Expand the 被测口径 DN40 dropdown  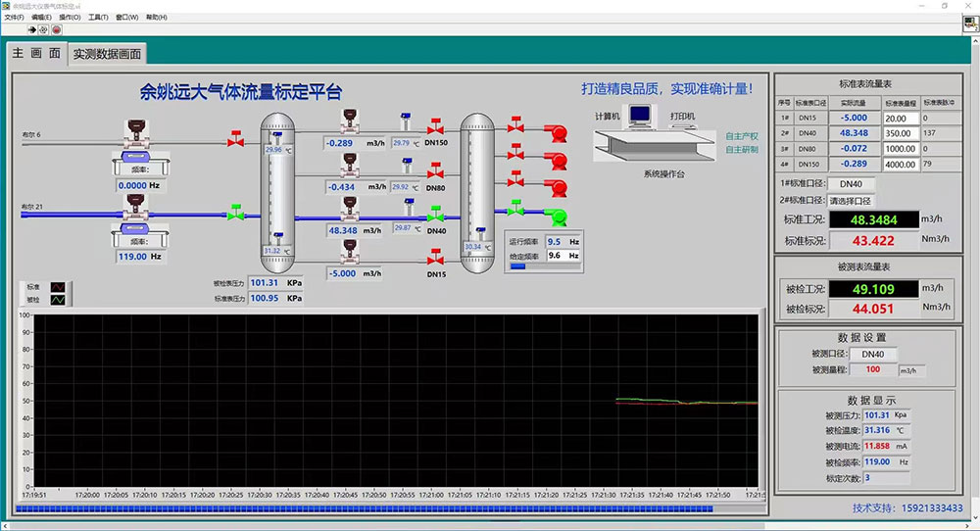[866, 354]
